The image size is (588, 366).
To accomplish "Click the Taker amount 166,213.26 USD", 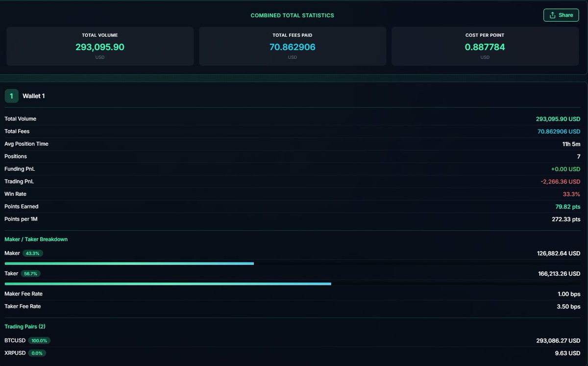I will click(559, 274).
